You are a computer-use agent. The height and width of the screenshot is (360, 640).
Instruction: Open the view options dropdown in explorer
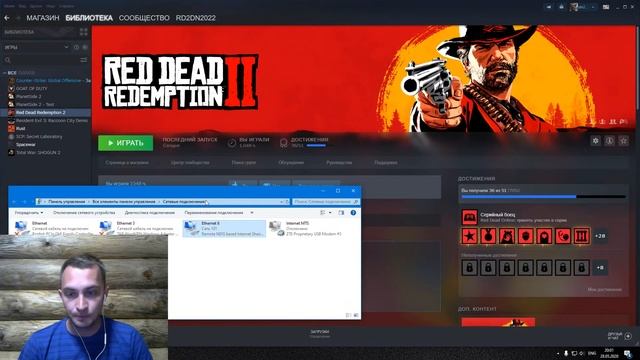(330, 213)
